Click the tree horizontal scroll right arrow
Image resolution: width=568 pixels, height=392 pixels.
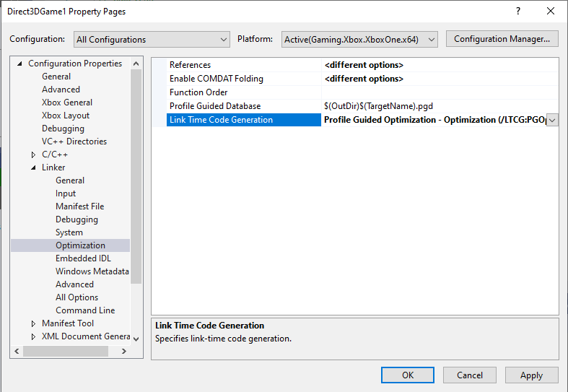pos(124,351)
